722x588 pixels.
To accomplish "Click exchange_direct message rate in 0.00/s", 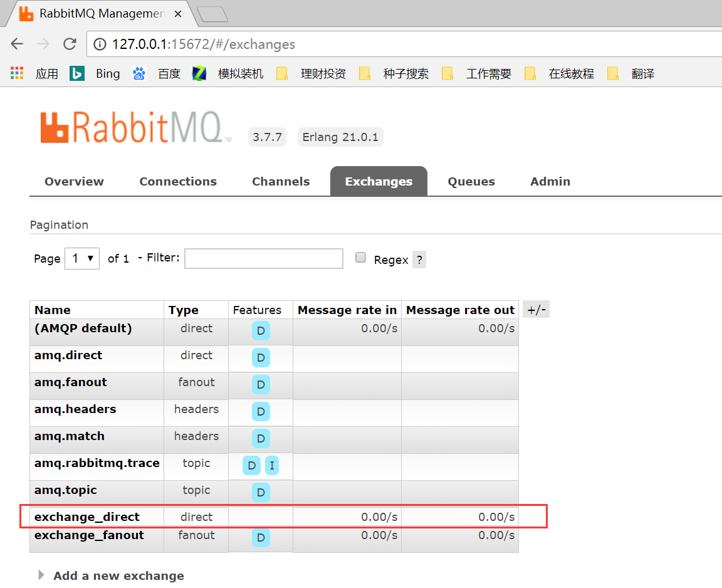I will tap(379, 517).
